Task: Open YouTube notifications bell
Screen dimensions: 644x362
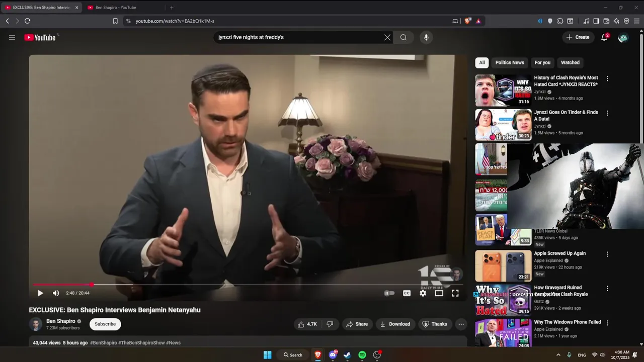Action: click(x=604, y=37)
